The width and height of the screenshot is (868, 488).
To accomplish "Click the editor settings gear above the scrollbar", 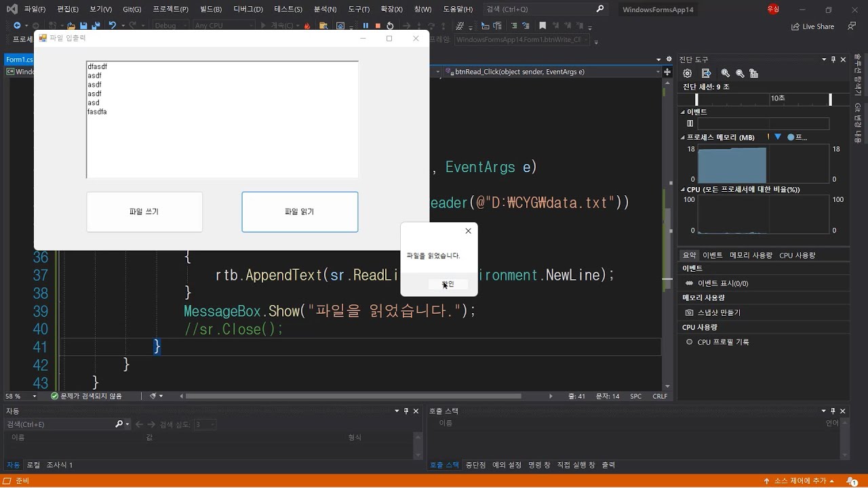I will coord(669,60).
